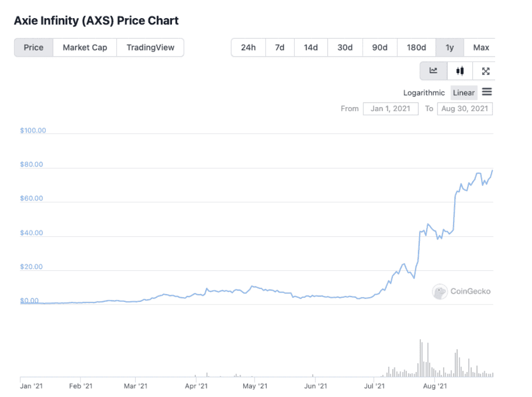
Task: Set time range to 14d
Action: [x=311, y=47]
